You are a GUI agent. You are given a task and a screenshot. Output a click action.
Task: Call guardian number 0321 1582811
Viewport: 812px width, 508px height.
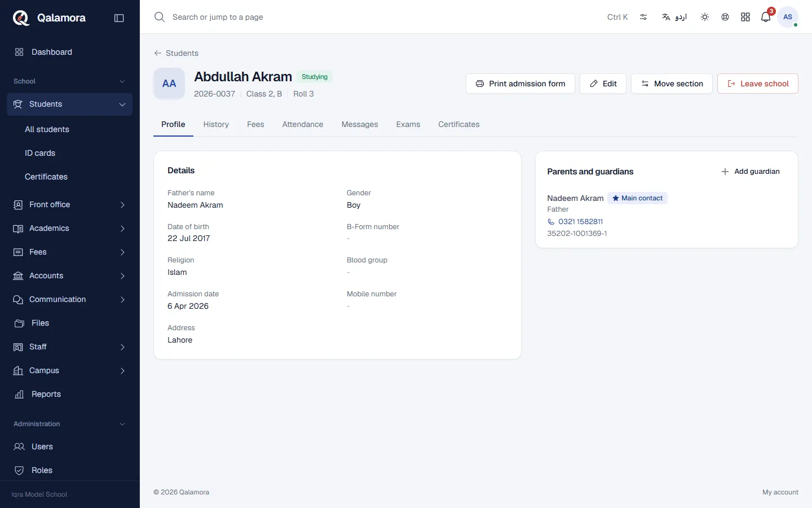point(575,221)
